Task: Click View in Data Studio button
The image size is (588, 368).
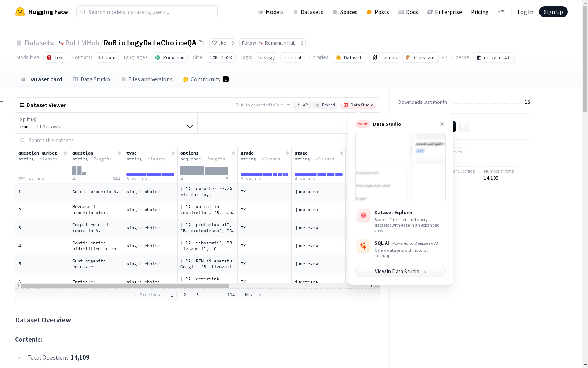Action: pyautogui.click(x=401, y=272)
